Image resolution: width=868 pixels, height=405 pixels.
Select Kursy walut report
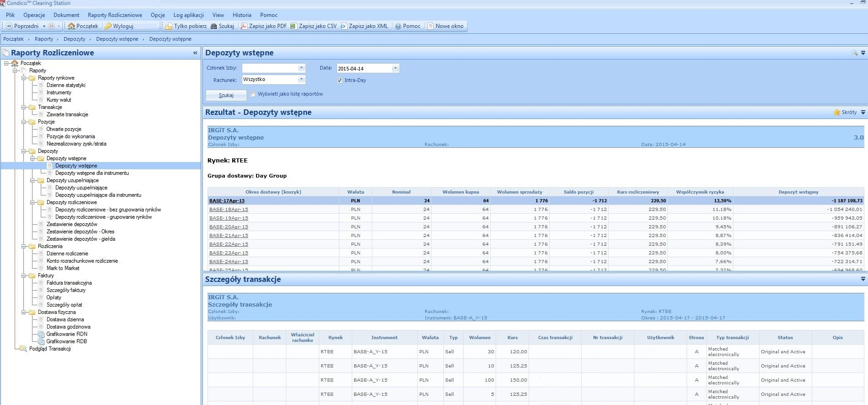(59, 100)
